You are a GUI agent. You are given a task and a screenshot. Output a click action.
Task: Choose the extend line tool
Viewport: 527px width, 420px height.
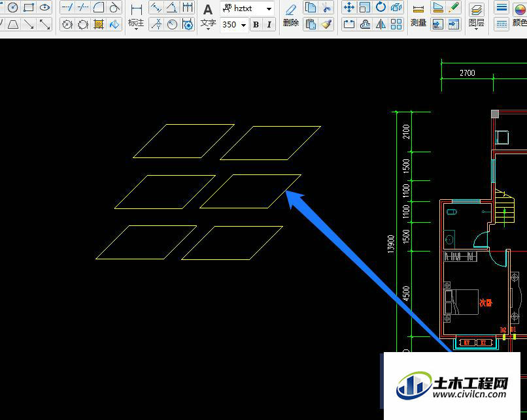click(67, 7)
